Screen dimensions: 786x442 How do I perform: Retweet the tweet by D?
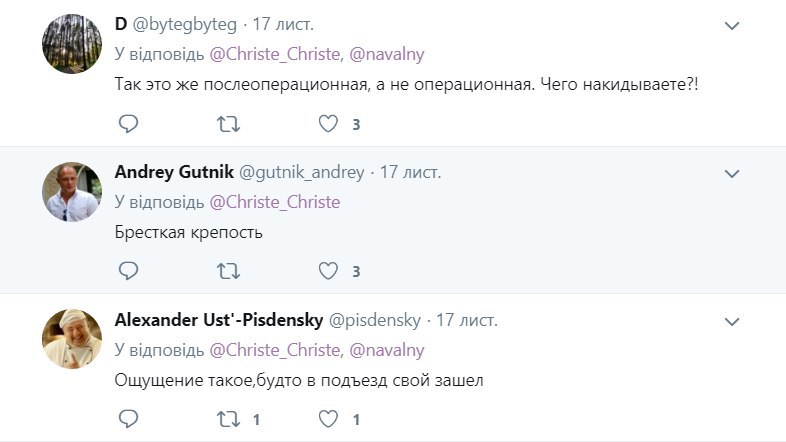tap(229, 123)
